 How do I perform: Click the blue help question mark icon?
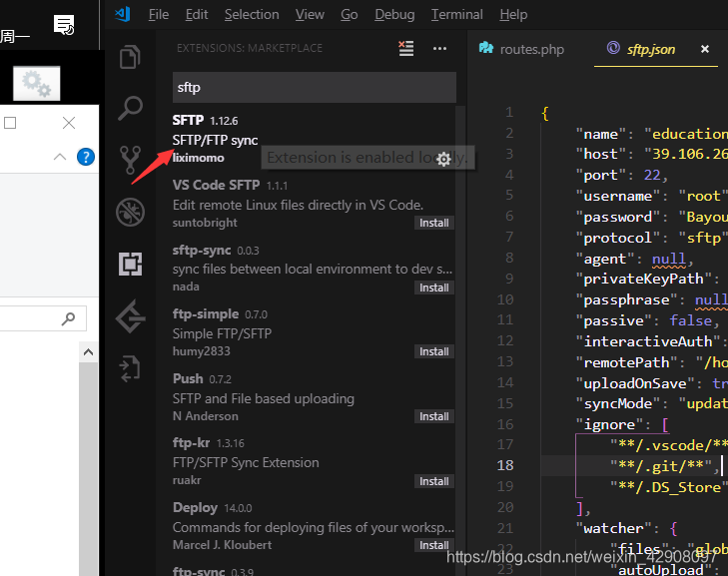click(x=86, y=157)
